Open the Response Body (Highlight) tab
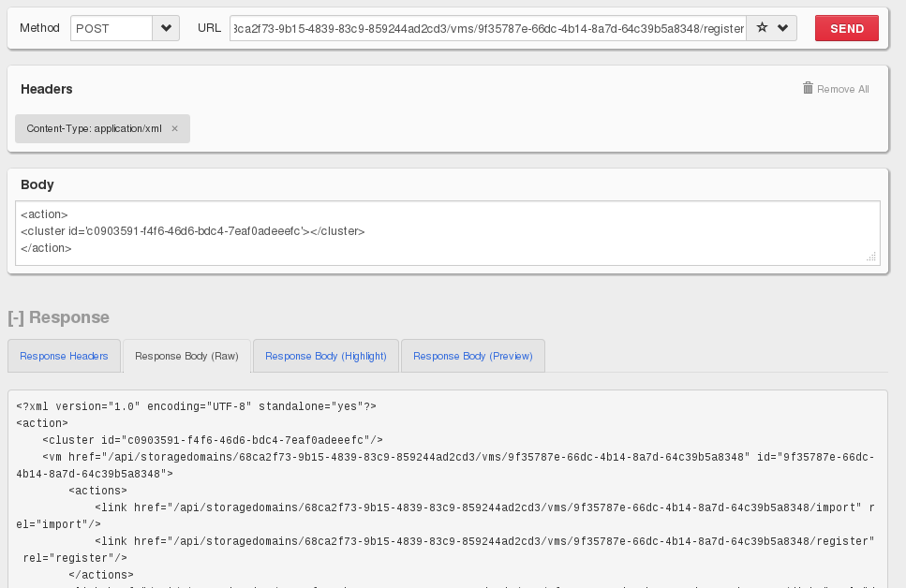 tap(325, 356)
